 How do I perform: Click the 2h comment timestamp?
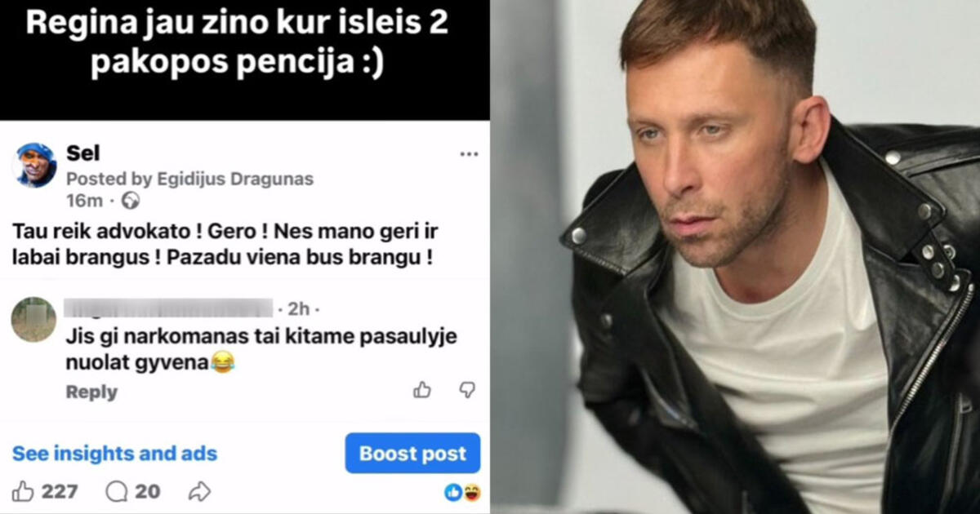(299, 309)
